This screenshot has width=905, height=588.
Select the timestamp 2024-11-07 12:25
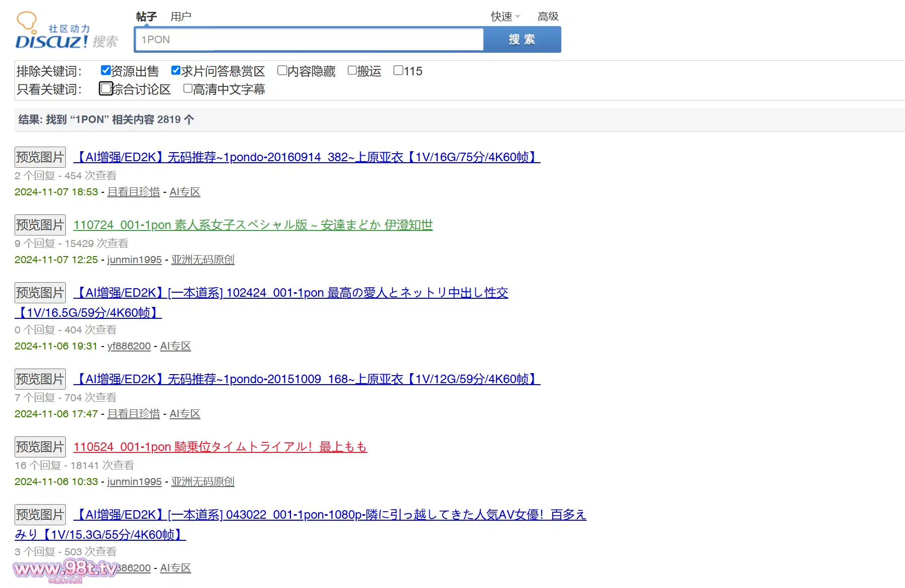pos(56,260)
